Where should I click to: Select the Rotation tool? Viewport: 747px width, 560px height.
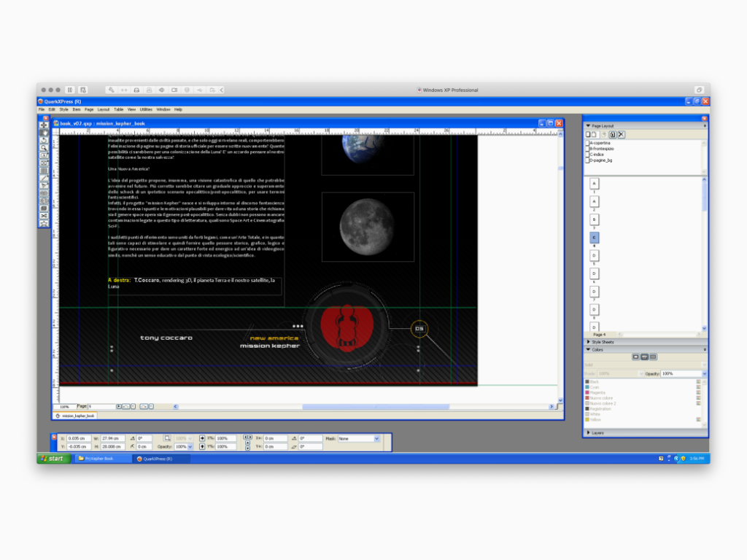tap(44, 140)
